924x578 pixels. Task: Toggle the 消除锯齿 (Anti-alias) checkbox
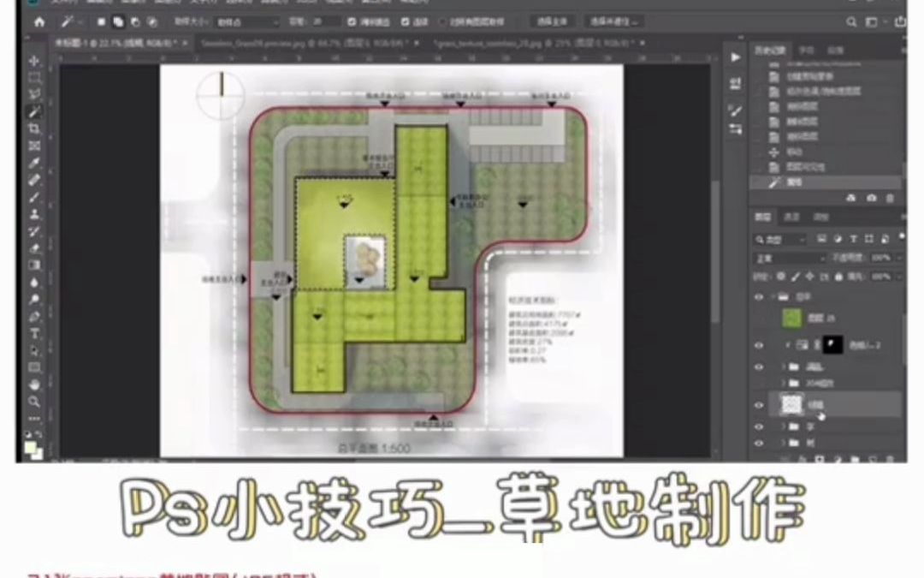352,21
